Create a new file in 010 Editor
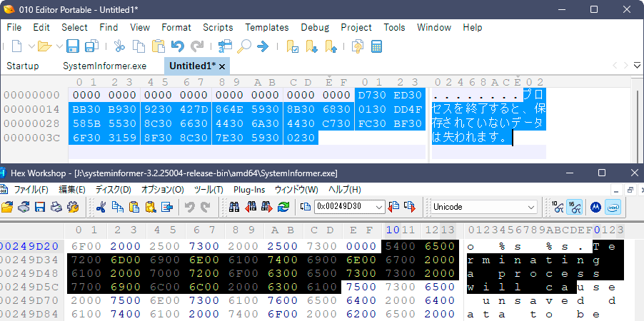 [16, 46]
